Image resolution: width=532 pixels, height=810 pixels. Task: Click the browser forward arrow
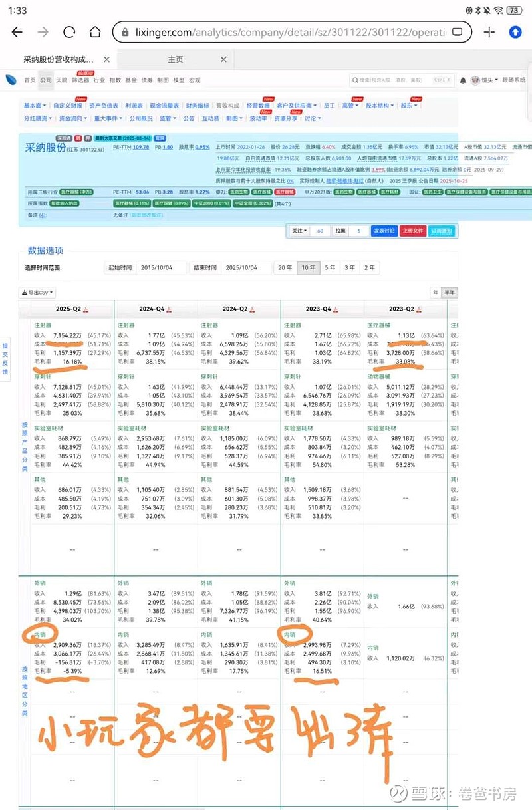pyautogui.click(x=43, y=32)
